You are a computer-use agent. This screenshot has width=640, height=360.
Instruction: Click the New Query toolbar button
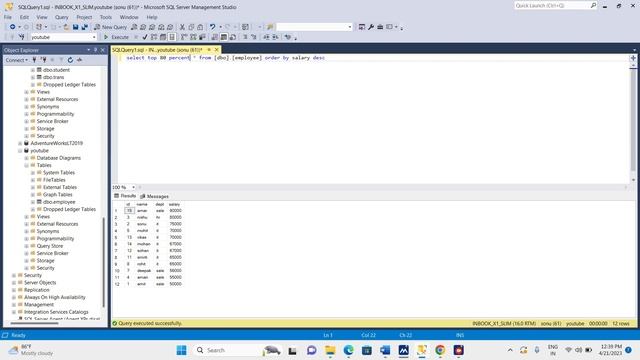pyautogui.click(x=111, y=27)
